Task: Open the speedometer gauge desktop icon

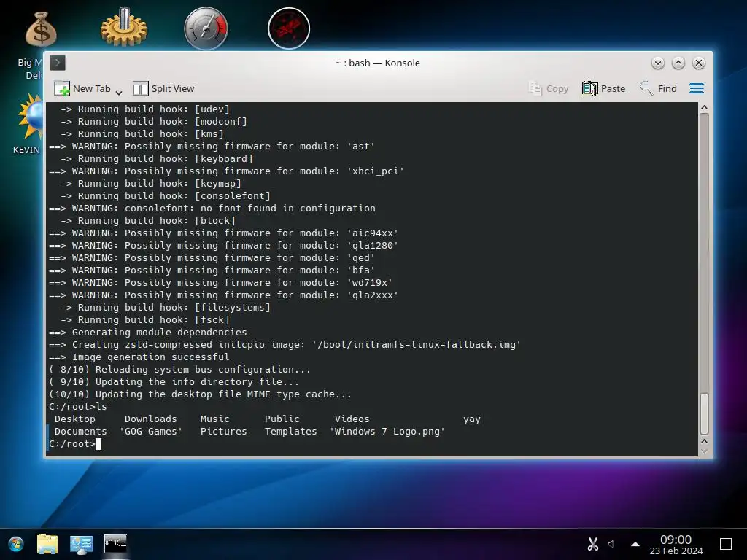Action: tap(206, 28)
